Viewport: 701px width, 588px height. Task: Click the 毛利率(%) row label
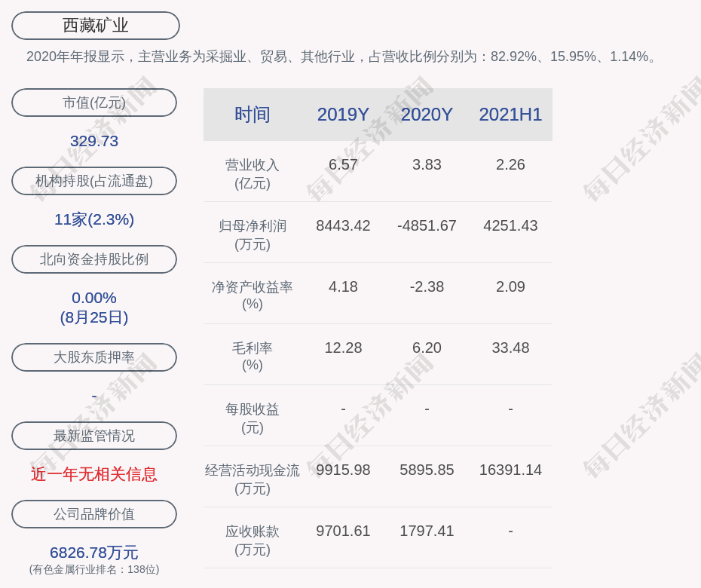coord(253,357)
